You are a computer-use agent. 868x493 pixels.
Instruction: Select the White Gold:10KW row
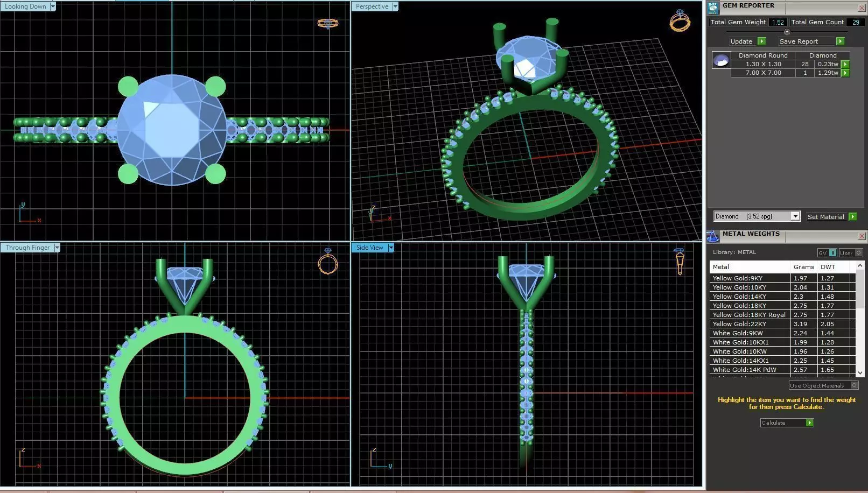(x=782, y=351)
